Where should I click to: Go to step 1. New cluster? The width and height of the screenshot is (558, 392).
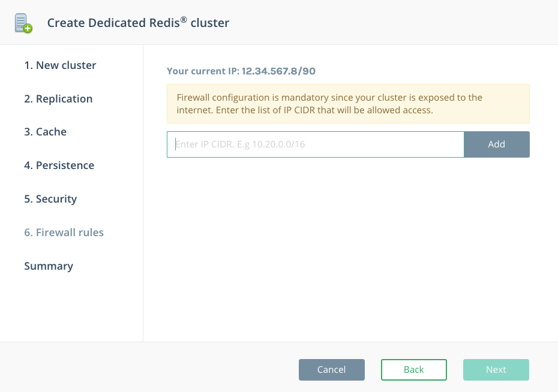click(x=60, y=65)
